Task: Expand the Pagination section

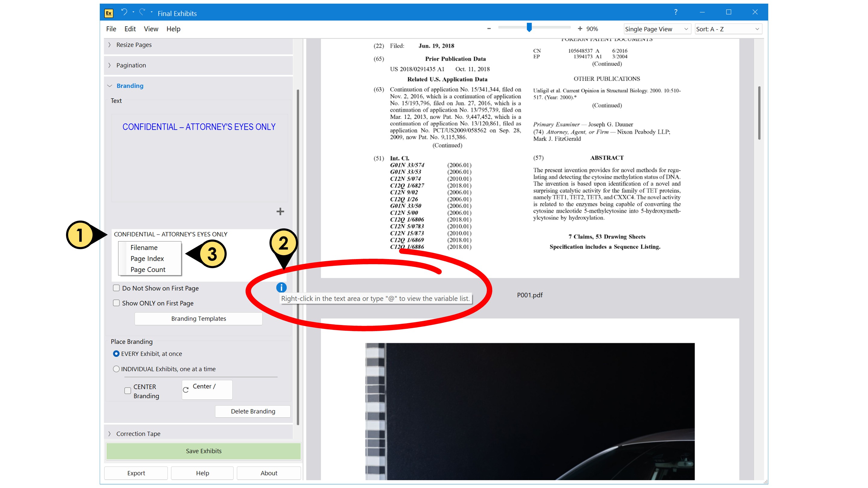Action: 131,65
